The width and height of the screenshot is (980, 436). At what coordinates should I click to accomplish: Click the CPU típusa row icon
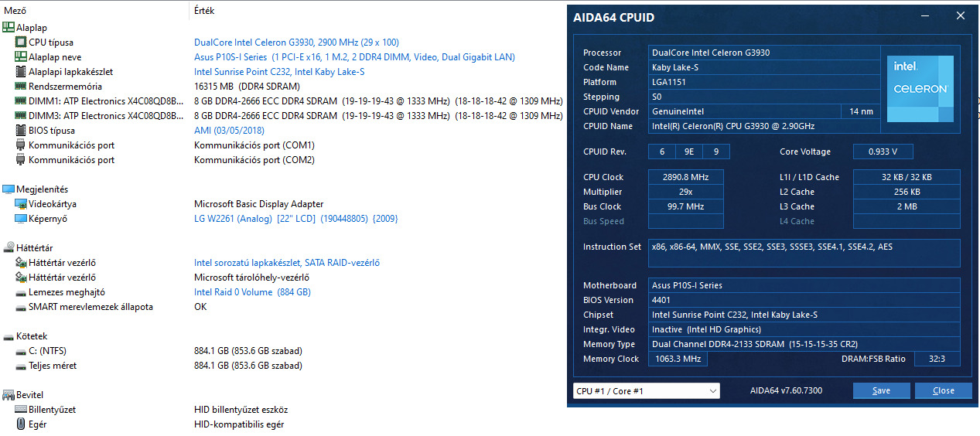coord(21,43)
